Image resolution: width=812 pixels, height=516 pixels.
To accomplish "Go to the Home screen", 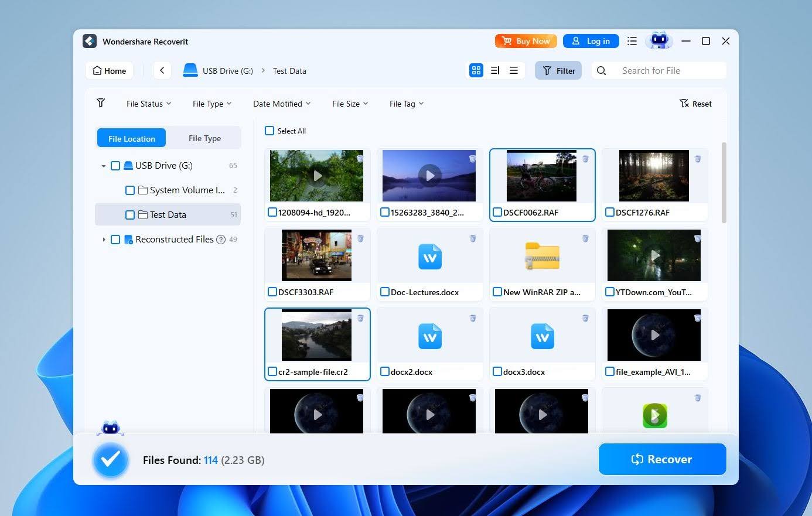I will [x=110, y=70].
